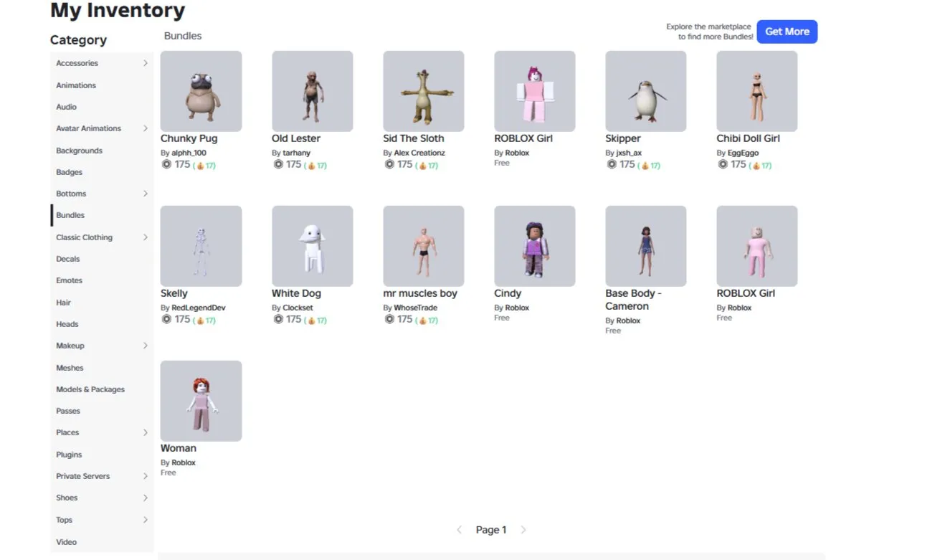Select the Animations category
945x560 pixels.
coord(76,85)
